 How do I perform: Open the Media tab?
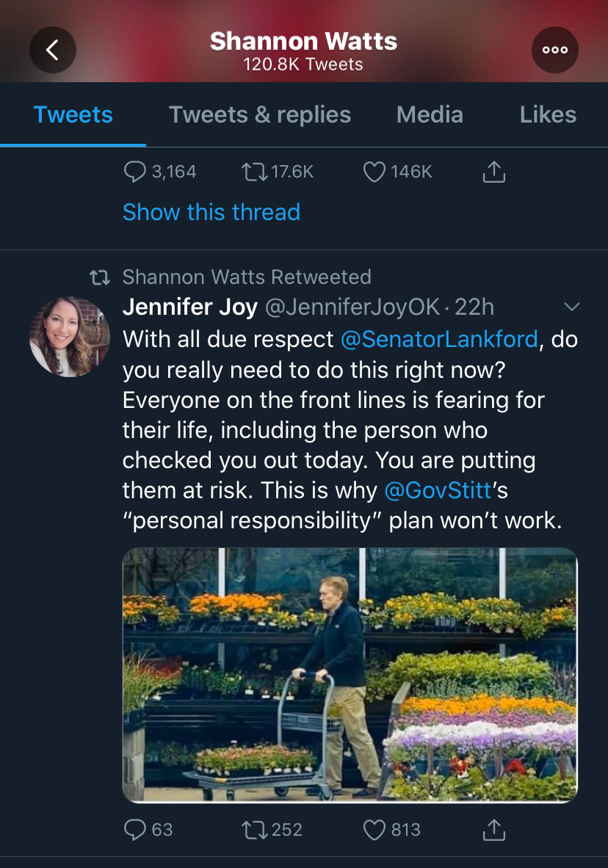[x=430, y=114]
